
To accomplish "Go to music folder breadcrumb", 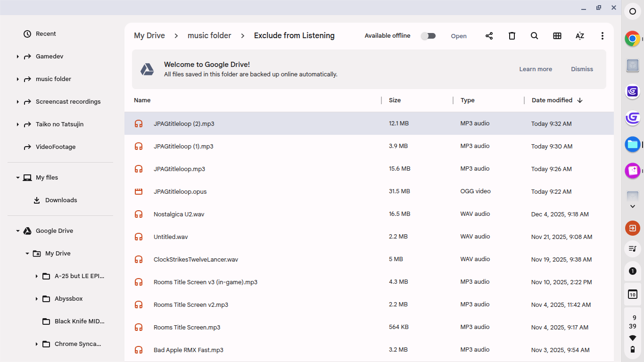I will 209,36.
